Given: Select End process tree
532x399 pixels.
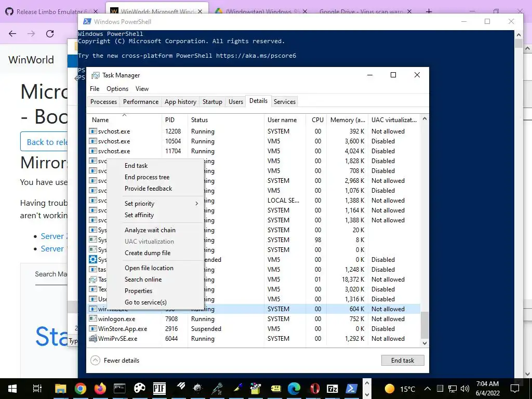Looking at the screenshot, I should pyautogui.click(x=147, y=177).
